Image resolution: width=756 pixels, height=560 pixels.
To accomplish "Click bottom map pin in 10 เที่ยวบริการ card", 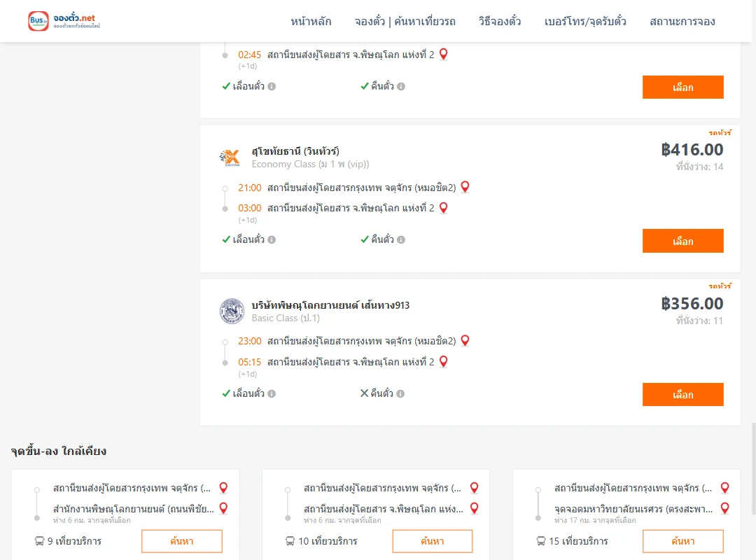I will (475, 508).
